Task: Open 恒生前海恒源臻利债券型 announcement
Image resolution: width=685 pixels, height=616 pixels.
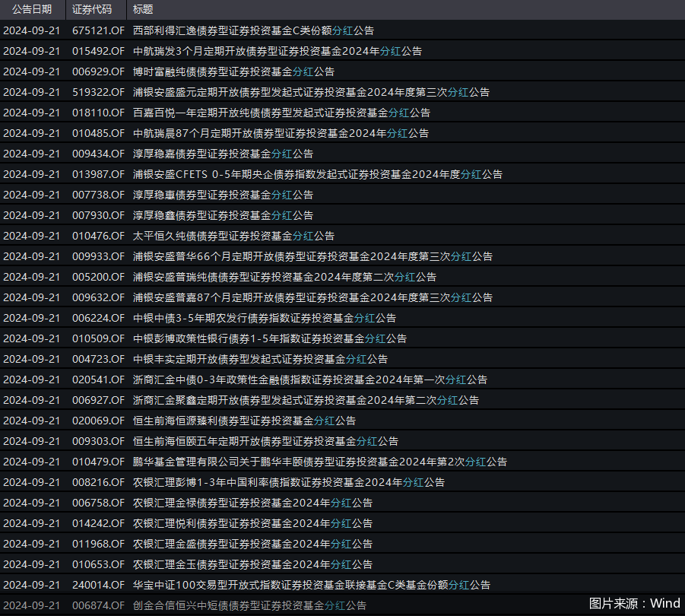Action: tap(244, 421)
